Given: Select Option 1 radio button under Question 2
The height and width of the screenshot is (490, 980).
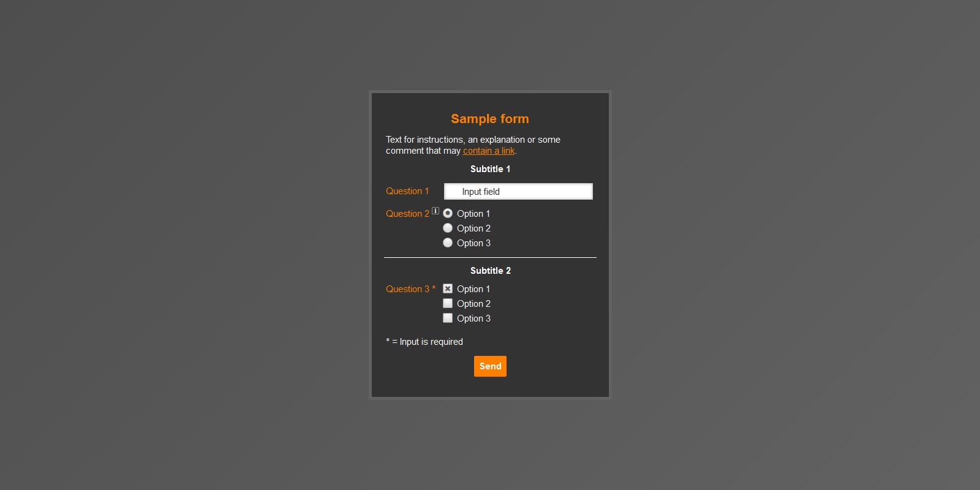Looking at the screenshot, I should click(x=448, y=213).
